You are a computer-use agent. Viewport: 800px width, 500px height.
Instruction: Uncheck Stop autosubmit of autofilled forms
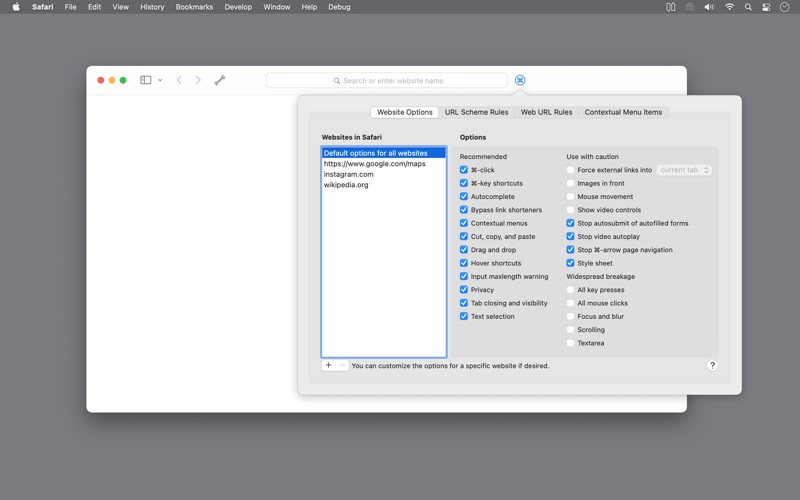click(570, 223)
